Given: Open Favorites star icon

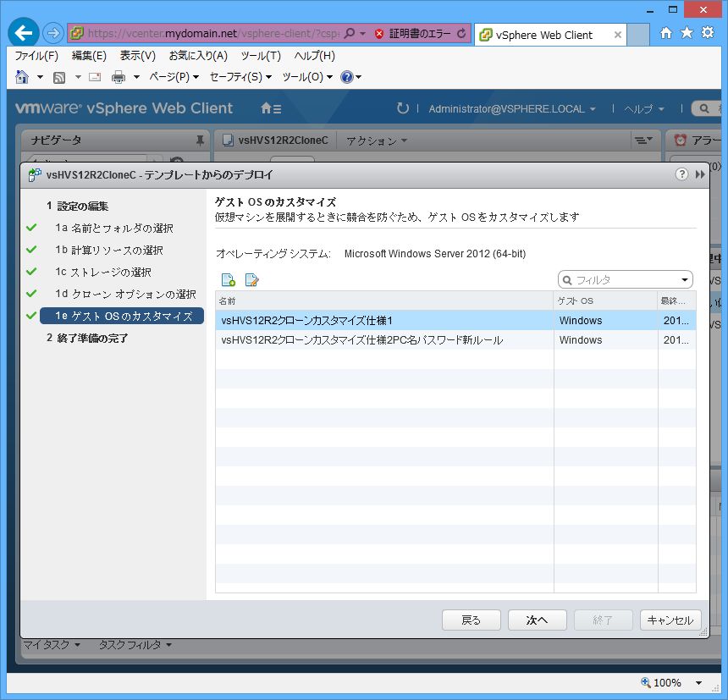Looking at the screenshot, I should pos(687,32).
